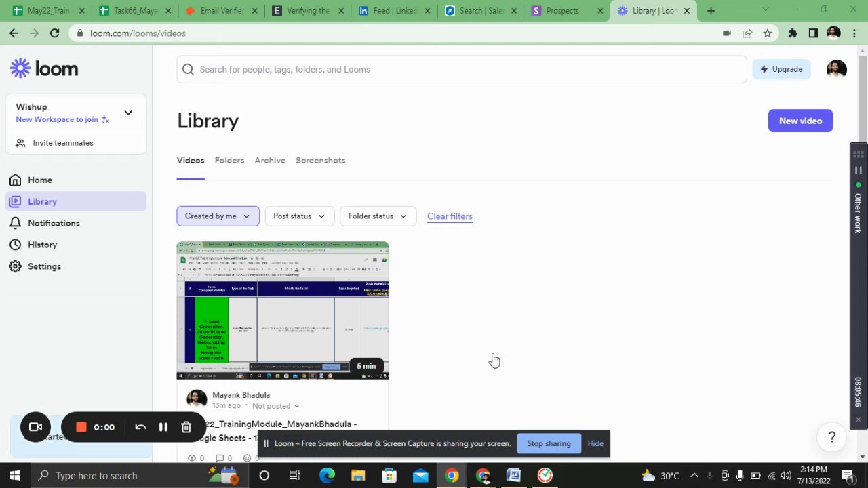Click the Loom logo in sidebar
This screenshot has width=868, height=488.
(x=44, y=68)
